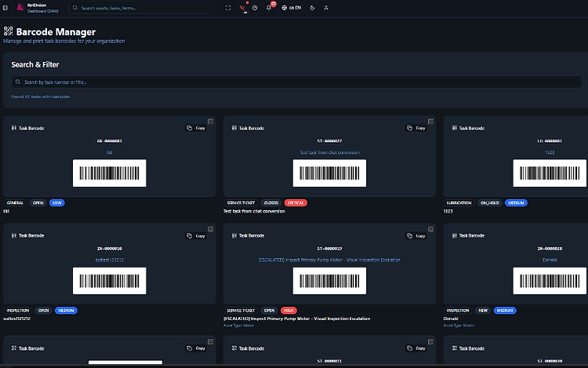Image resolution: width=588 pixels, height=368 pixels.
Task: Select the GN-0000003 card checkbox
Action: tap(210, 121)
